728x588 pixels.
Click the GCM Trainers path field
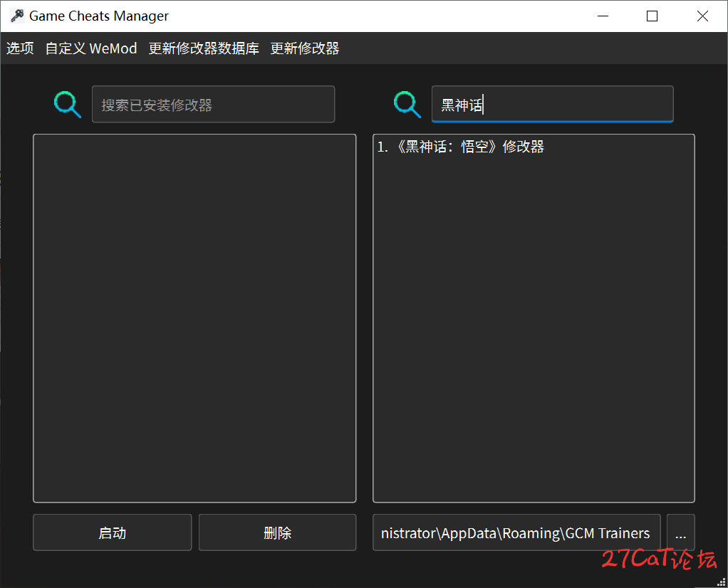coord(516,532)
